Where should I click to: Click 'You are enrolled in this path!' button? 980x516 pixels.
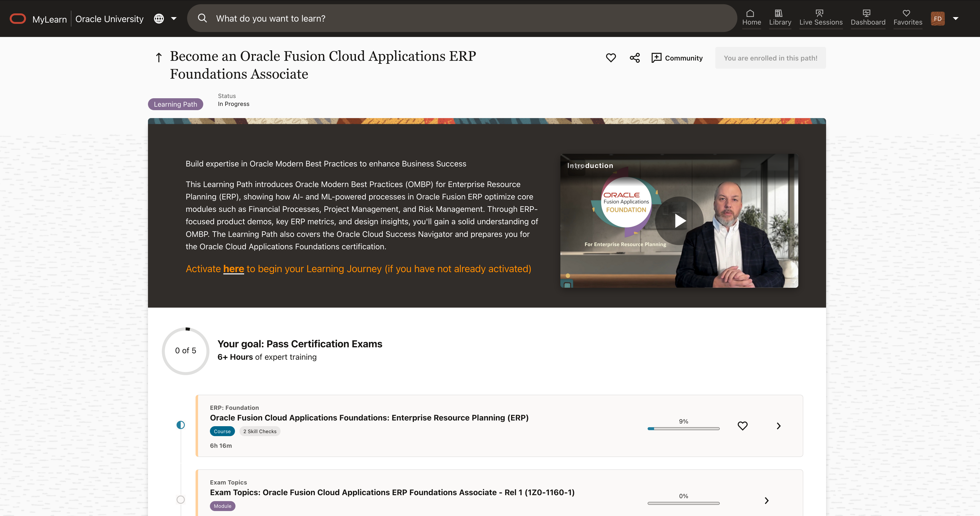coord(770,58)
